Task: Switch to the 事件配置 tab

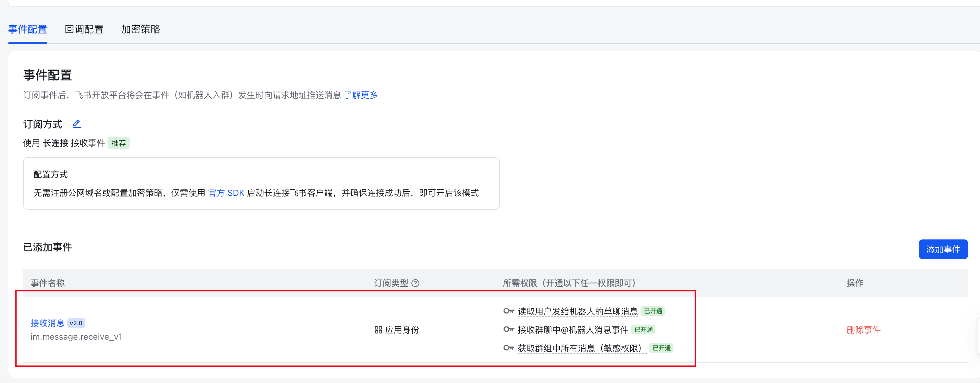Action: (27, 29)
